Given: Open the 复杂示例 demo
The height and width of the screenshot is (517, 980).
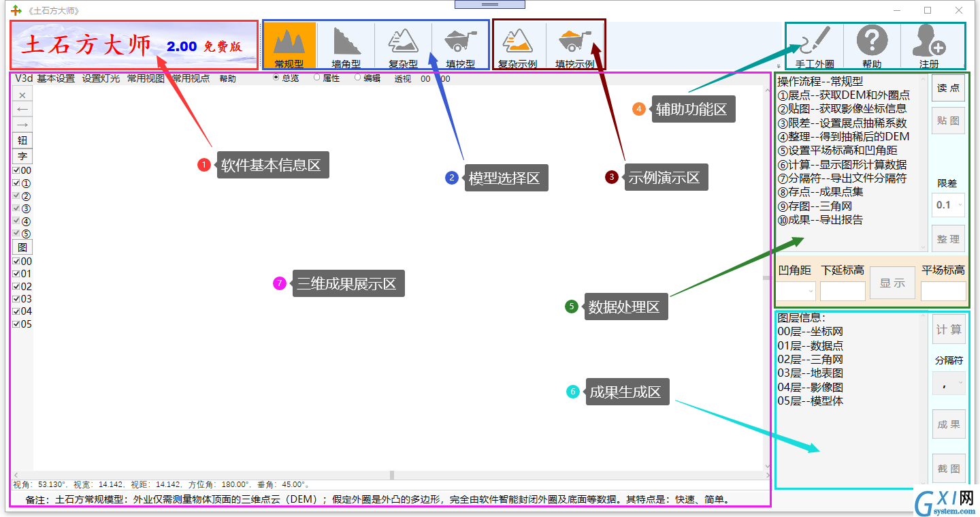Looking at the screenshot, I should pos(517,45).
